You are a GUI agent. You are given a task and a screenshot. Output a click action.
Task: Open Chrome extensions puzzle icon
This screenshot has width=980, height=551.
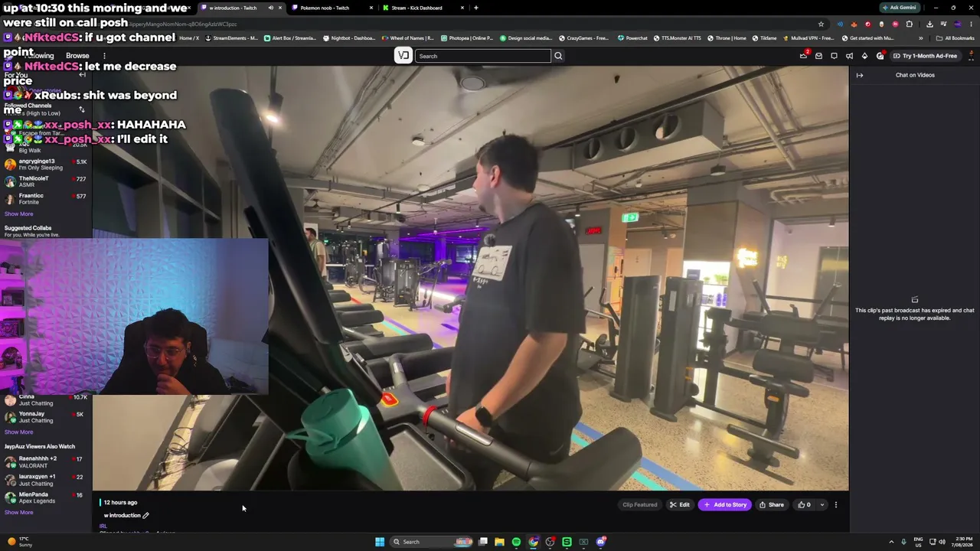coord(910,24)
